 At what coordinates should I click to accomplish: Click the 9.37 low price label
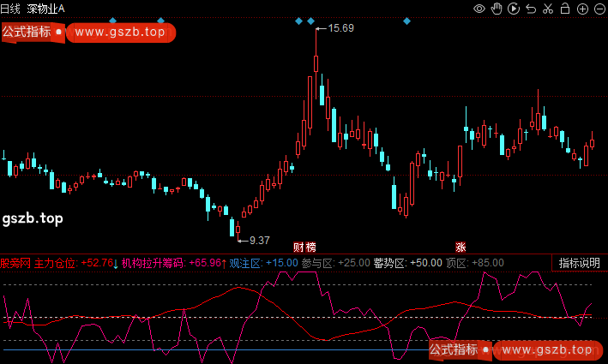pos(258,240)
